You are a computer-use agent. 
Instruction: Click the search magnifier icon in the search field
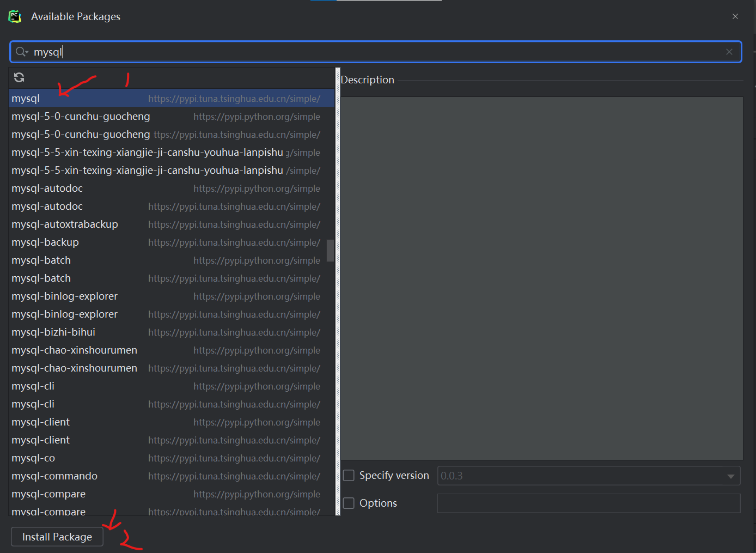point(22,52)
